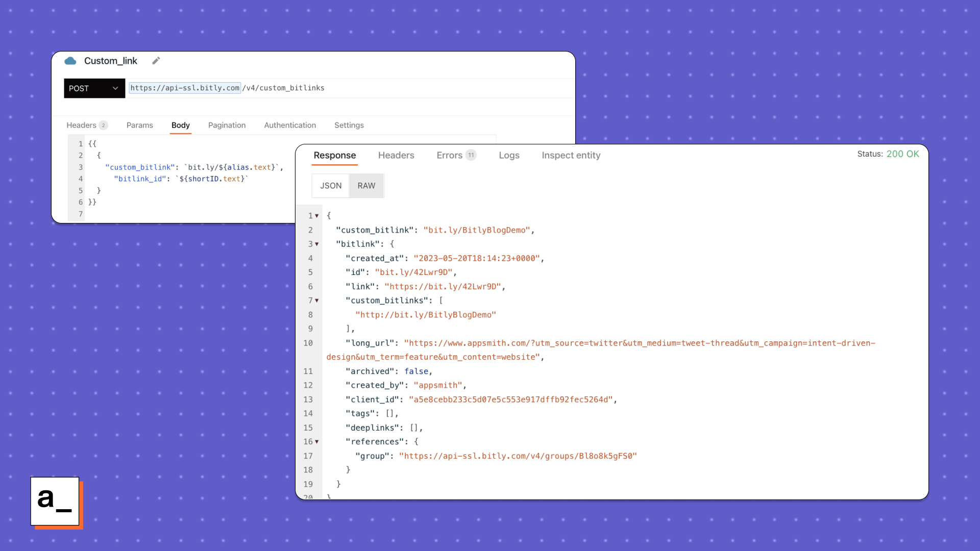
Task: Click the API URL input field
Action: [x=351, y=88]
